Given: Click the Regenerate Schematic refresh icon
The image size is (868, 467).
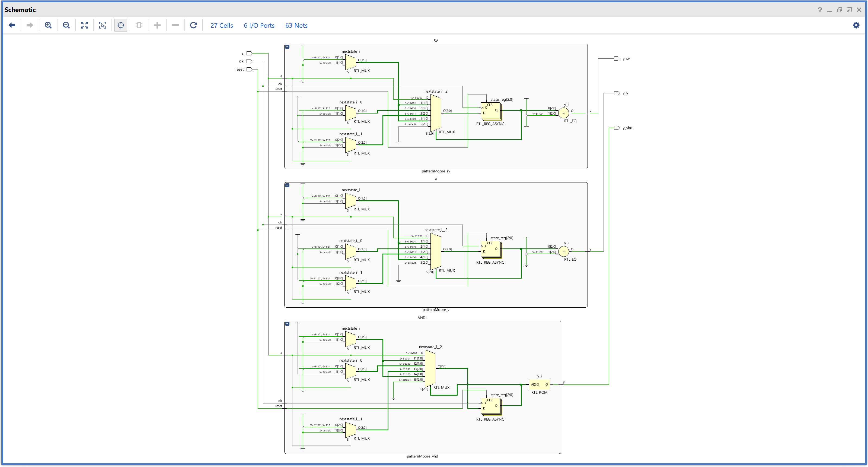Looking at the screenshot, I should pyautogui.click(x=193, y=25).
